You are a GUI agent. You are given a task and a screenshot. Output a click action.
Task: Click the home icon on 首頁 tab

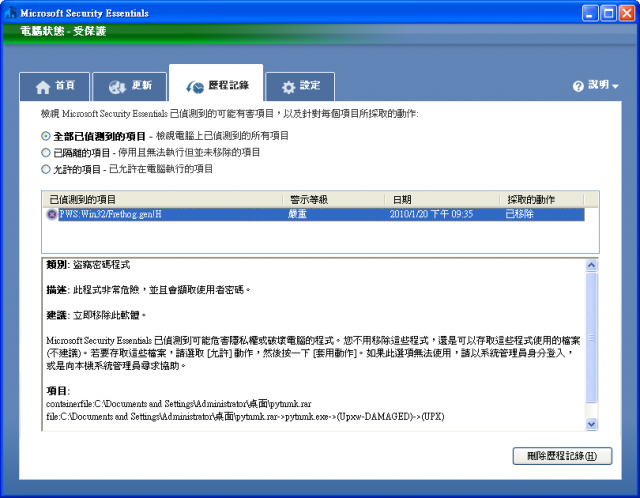point(43,87)
